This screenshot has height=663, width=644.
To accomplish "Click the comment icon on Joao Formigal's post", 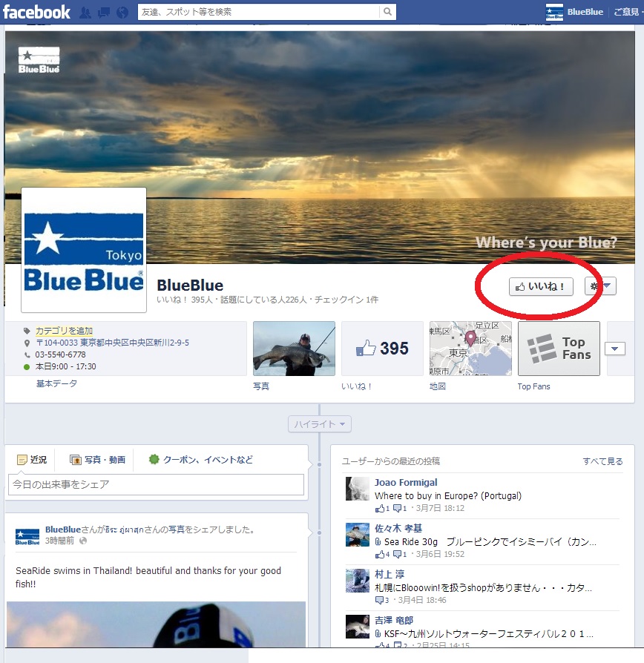I will coord(398,508).
